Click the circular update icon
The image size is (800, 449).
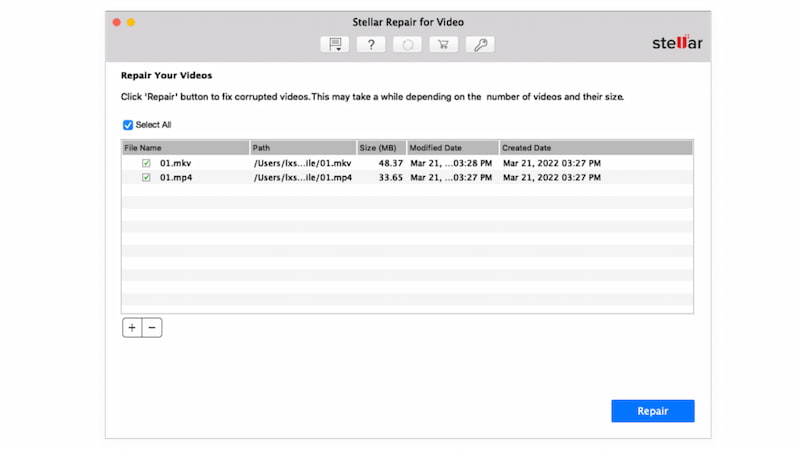click(x=407, y=44)
